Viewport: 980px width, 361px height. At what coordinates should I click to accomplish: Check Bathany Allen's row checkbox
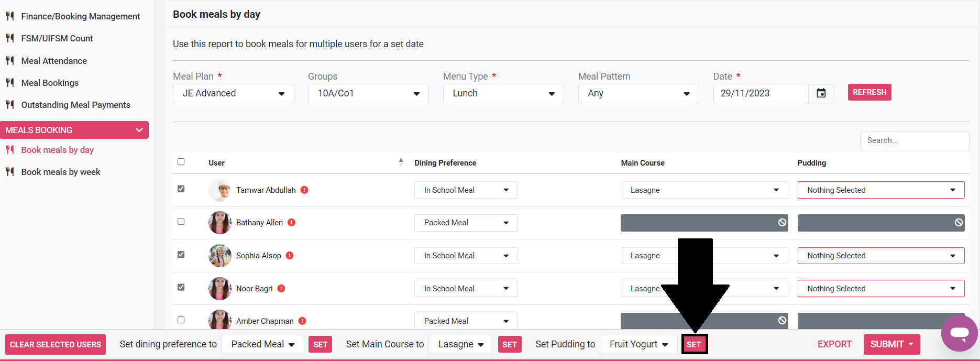pos(181,222)
